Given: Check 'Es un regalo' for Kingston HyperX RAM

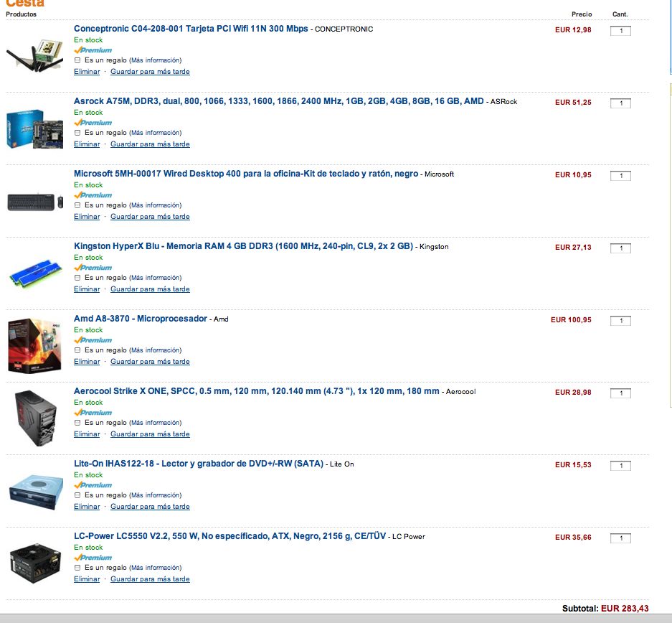Looking at the screenshot, I should click(x=77, y=278).
